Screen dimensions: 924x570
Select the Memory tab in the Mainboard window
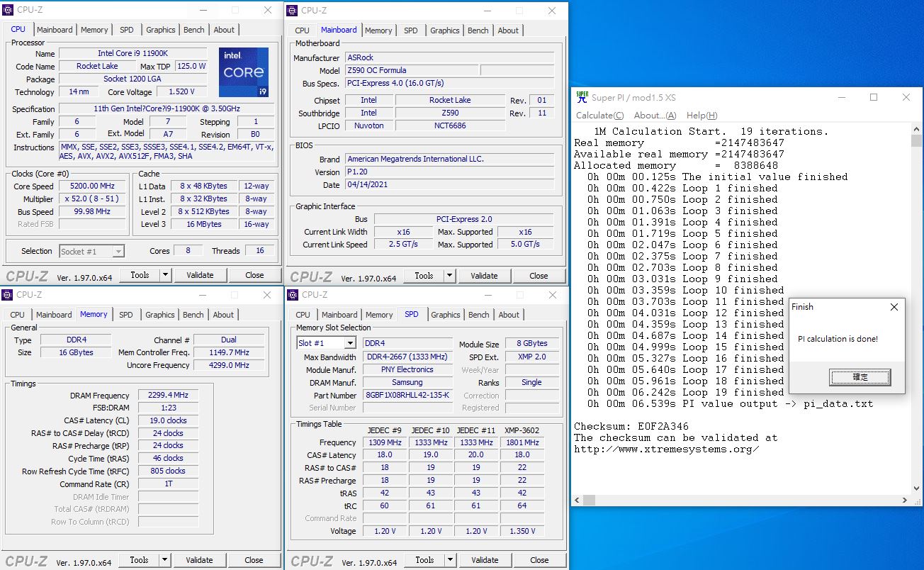click(378, 30)
